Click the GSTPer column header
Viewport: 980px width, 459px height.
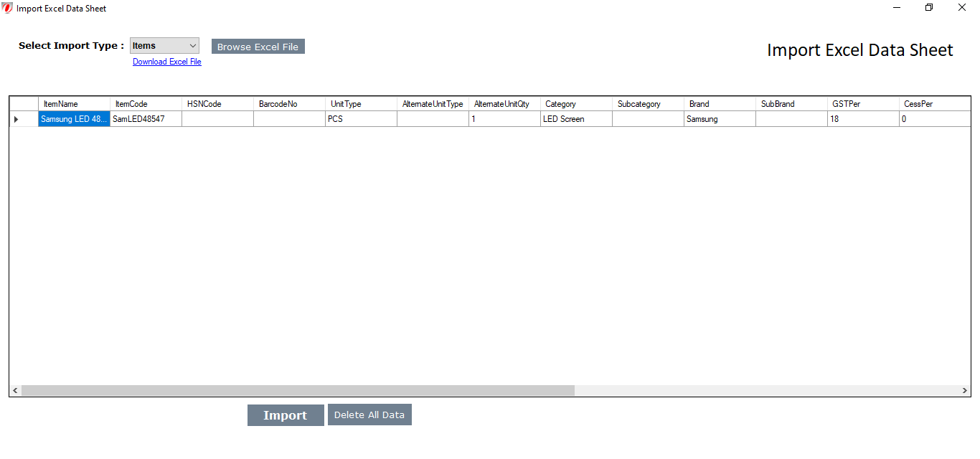tap(864, 104)
